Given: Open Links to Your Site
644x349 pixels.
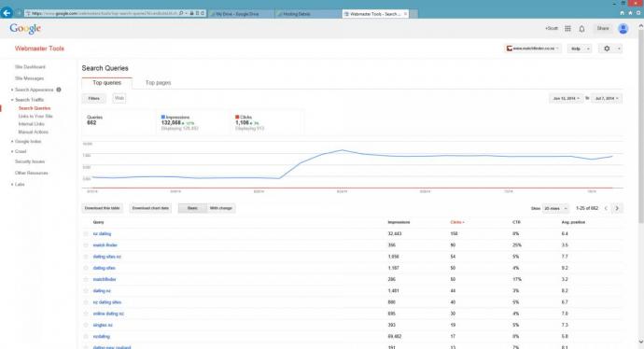Looking at the screenshot, I should tap(35, 117).
